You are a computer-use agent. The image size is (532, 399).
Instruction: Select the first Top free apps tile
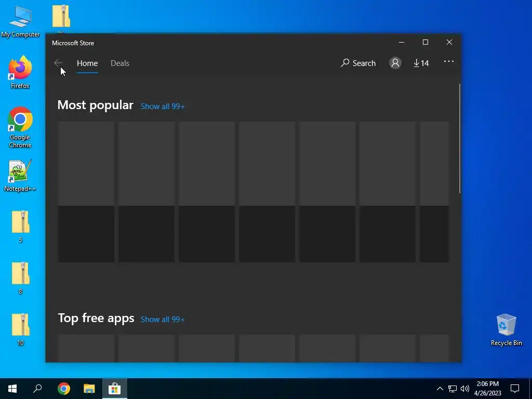[x=86, y=349]
